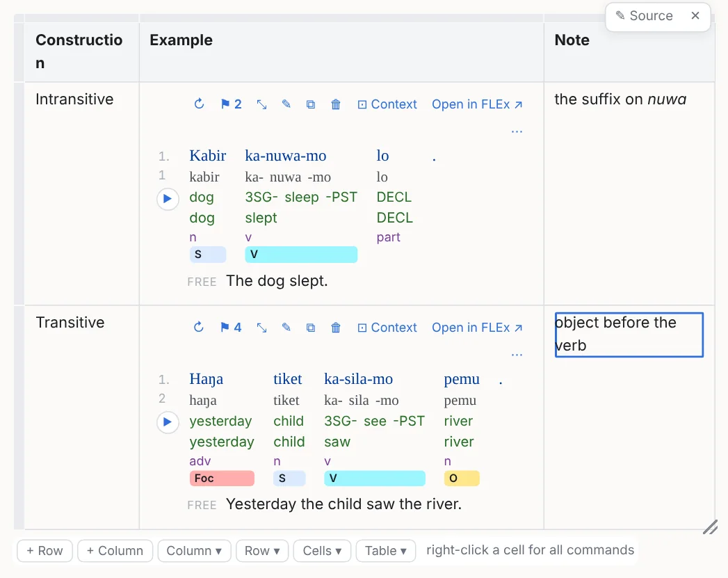Screen dimensions: 728x578
Task: Open the Cells dropdown menu
Action: [322, 551]
